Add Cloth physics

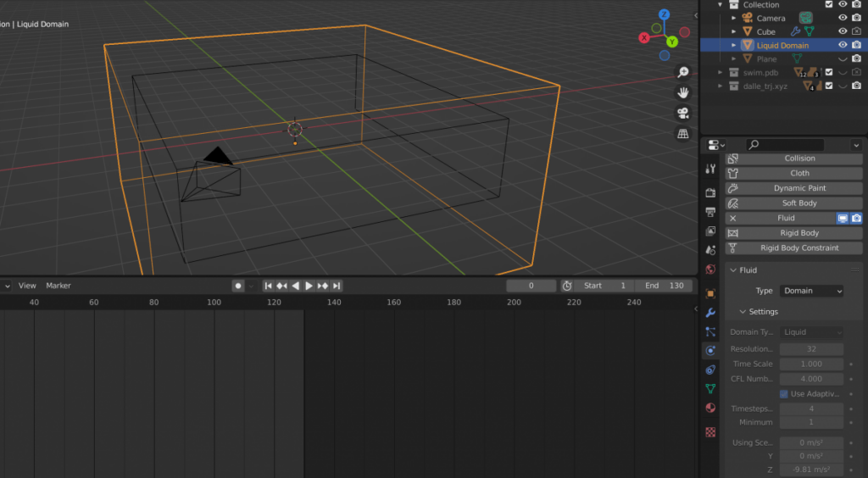[793, 173]
